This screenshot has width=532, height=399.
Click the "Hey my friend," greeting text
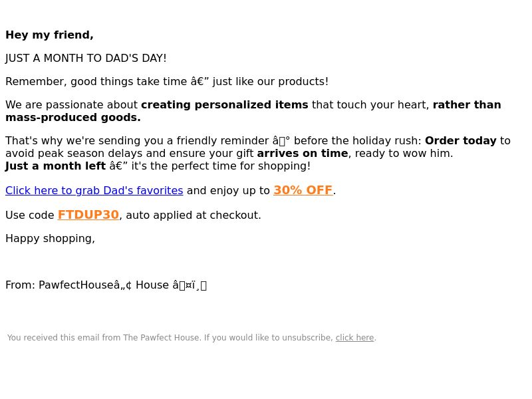(x=49, y=35)
